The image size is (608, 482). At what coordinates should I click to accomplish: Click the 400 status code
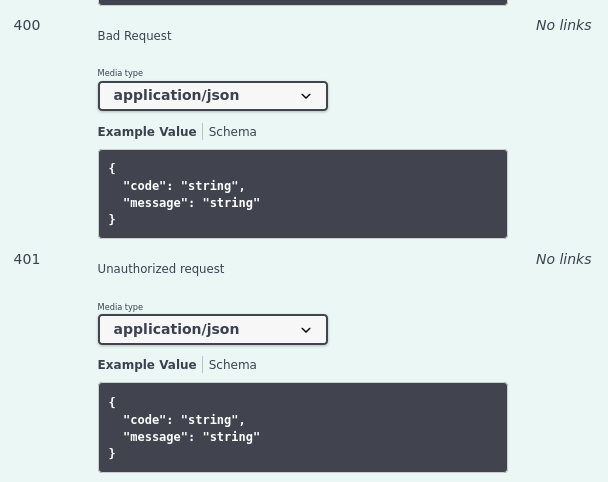[27, 25]
